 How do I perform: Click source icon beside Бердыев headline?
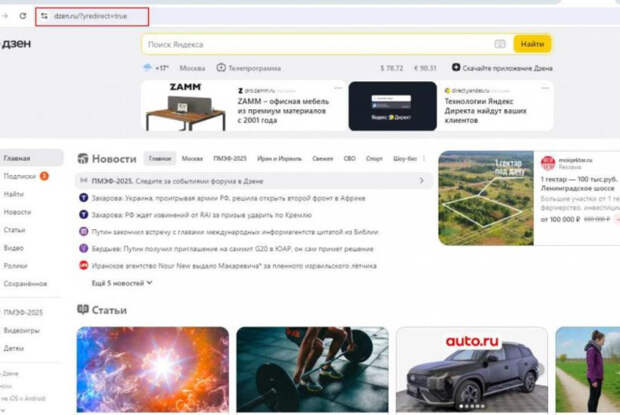pos(83,248)
